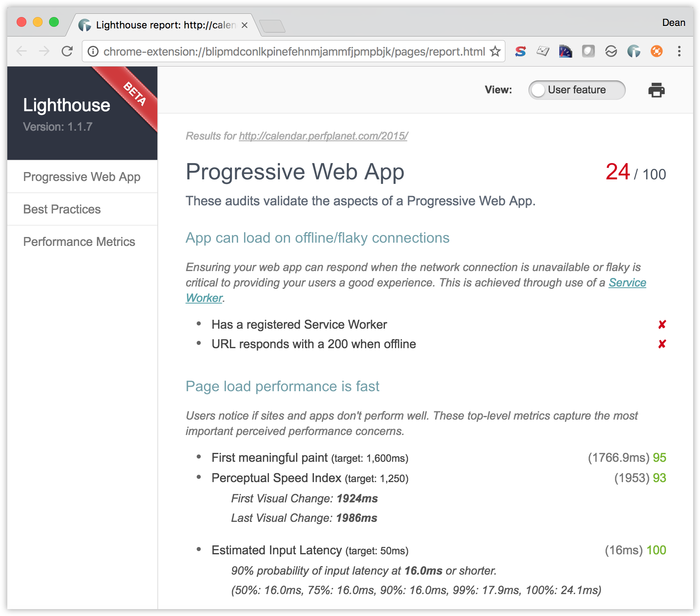700x616 pixels.
Task: Toggle the User feature view switch
Action: [577, 90]
